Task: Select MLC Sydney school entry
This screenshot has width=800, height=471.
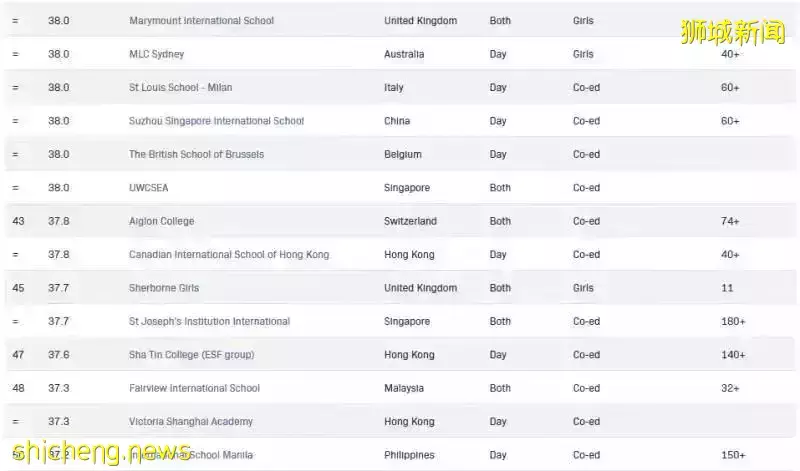Action: [x=156, y=54]
